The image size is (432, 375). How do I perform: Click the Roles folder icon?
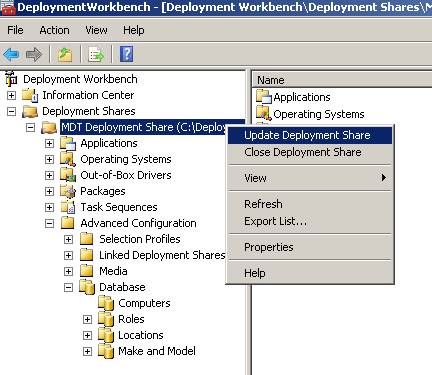tap(106, 319)
